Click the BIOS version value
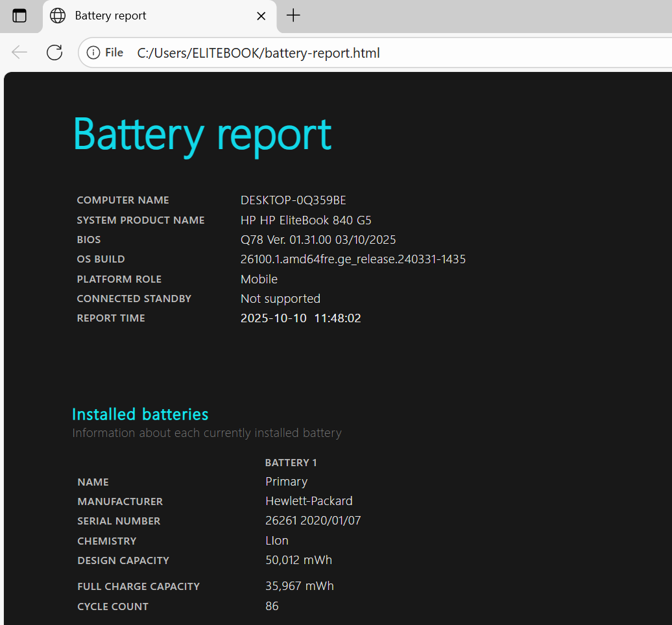This screenshot has height=625, width=672. pyautogui.click(x=318, y=240)
